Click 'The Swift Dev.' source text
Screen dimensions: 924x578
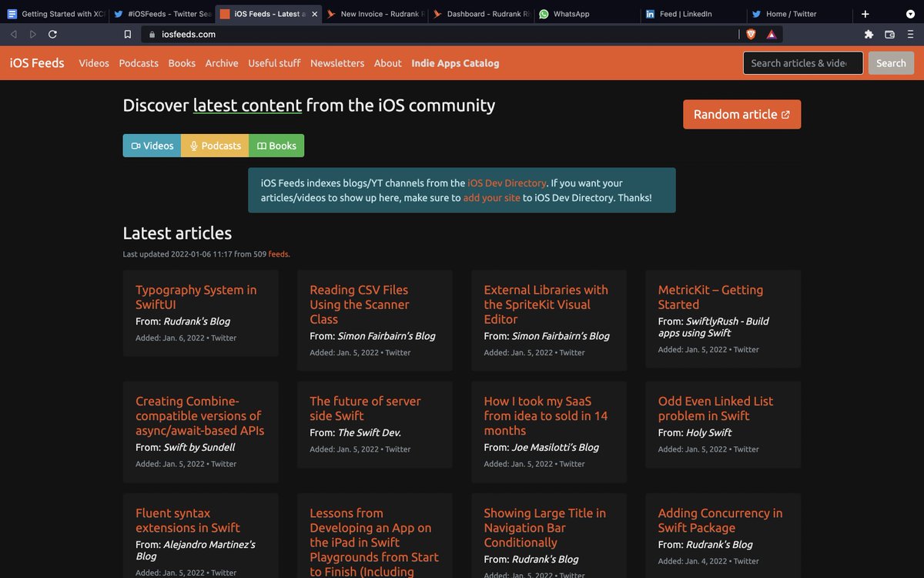[x=369, y=433]
